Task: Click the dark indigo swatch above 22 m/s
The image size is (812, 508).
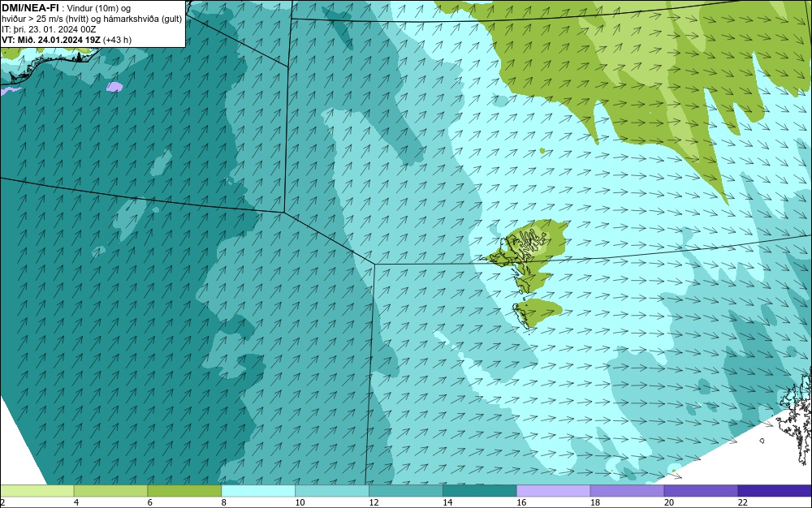Action: tap(775, 490)
